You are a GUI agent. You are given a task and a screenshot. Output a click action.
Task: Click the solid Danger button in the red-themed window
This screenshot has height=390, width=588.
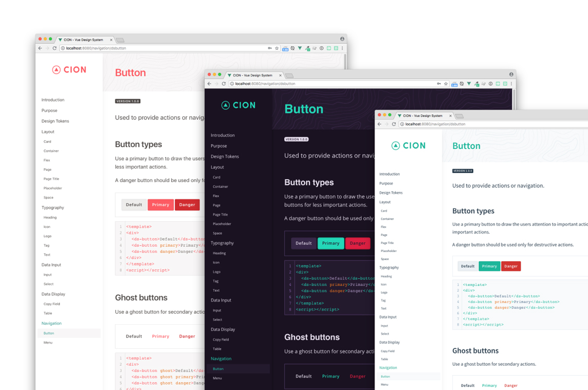(x=187, y=205)
